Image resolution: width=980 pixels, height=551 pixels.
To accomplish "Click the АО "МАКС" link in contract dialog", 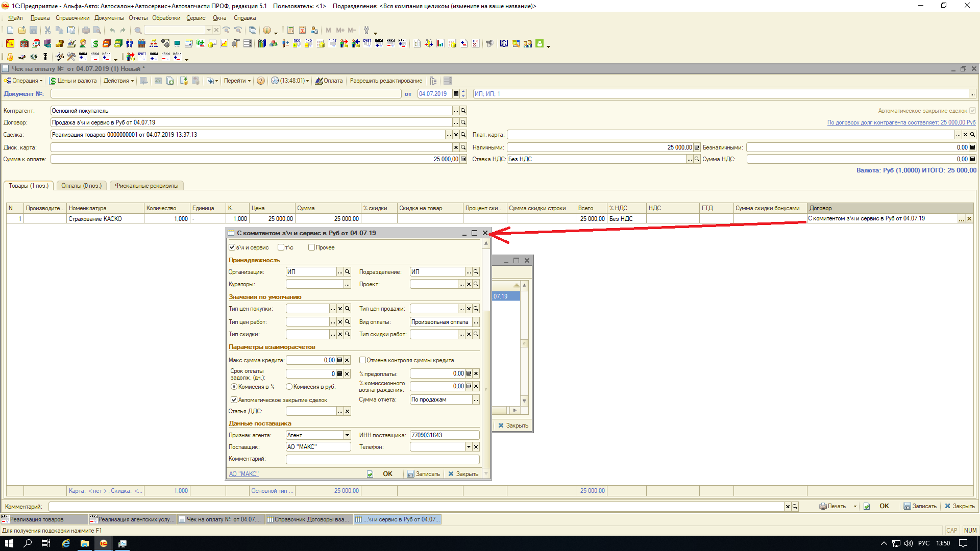I will point(244,474).
